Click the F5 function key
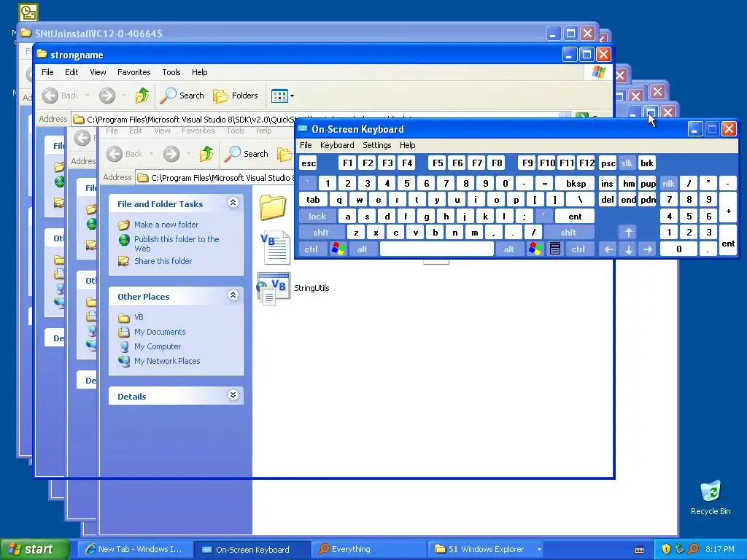The width and height of the screenshot is (747, 560). click(438, 163)
